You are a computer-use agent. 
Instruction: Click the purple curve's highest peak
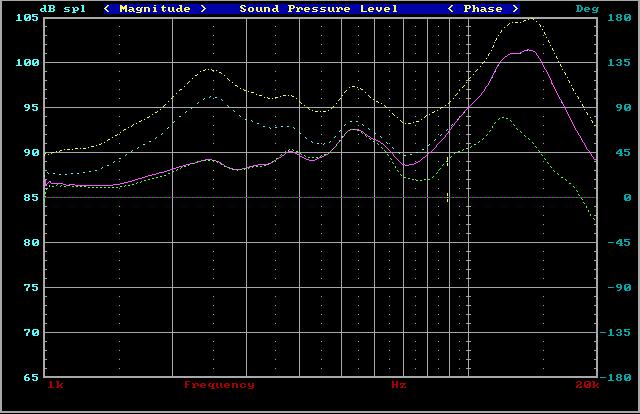point(529,50)
